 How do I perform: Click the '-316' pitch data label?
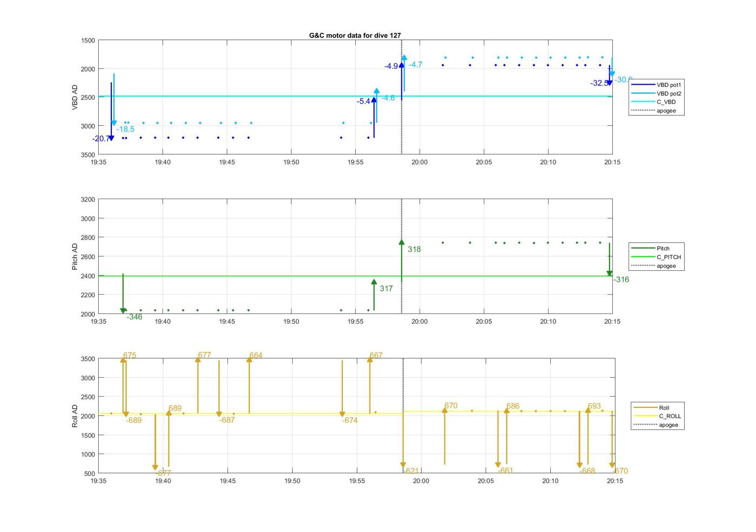[621, 279]
